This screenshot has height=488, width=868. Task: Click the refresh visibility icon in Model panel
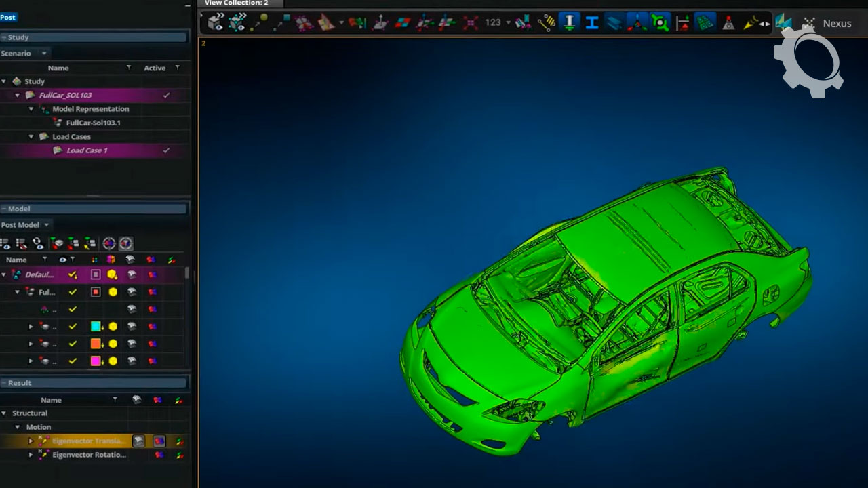pos(38,243)
